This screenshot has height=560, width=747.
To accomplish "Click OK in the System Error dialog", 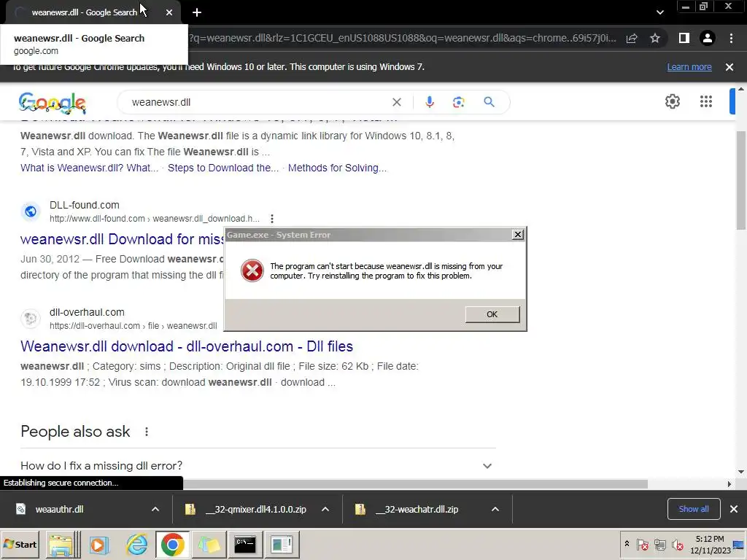I will [x=492, y=314].
